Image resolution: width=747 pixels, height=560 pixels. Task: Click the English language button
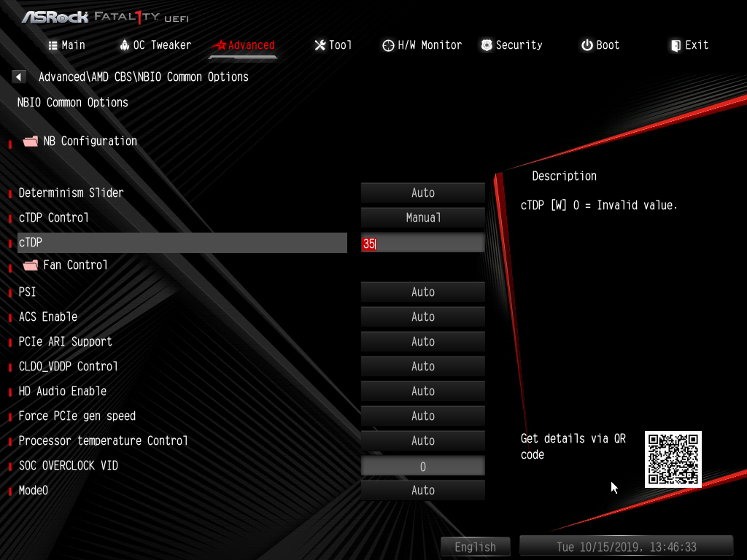tap(475, 547)
